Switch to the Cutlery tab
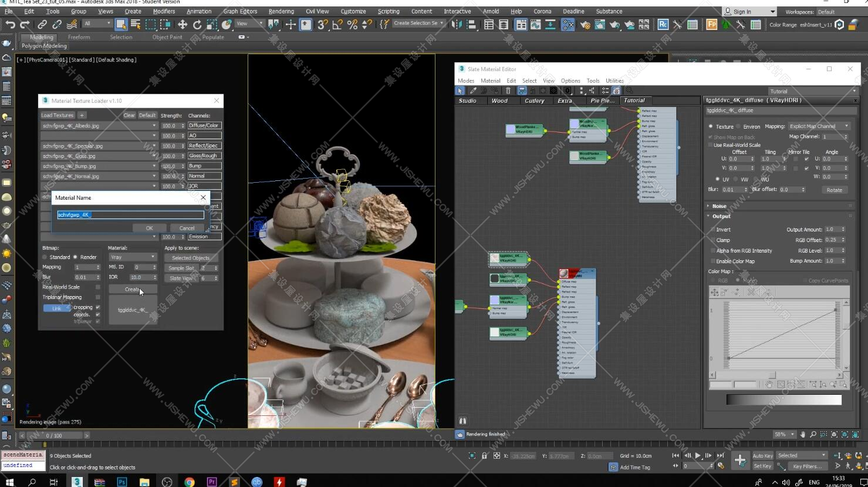This screenshot has width=868, height=487. (534, 100)
